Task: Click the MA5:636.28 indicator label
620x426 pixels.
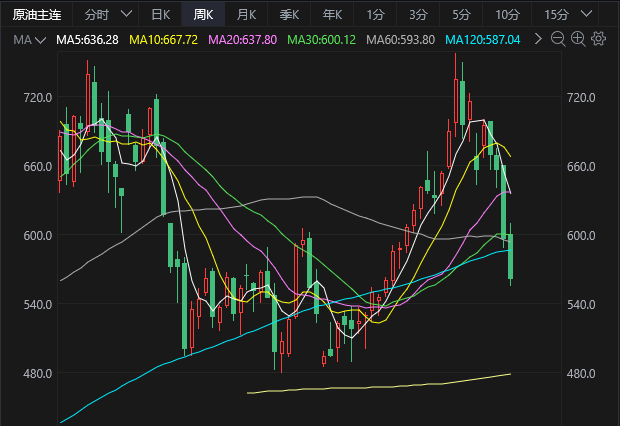Action: 87,39
